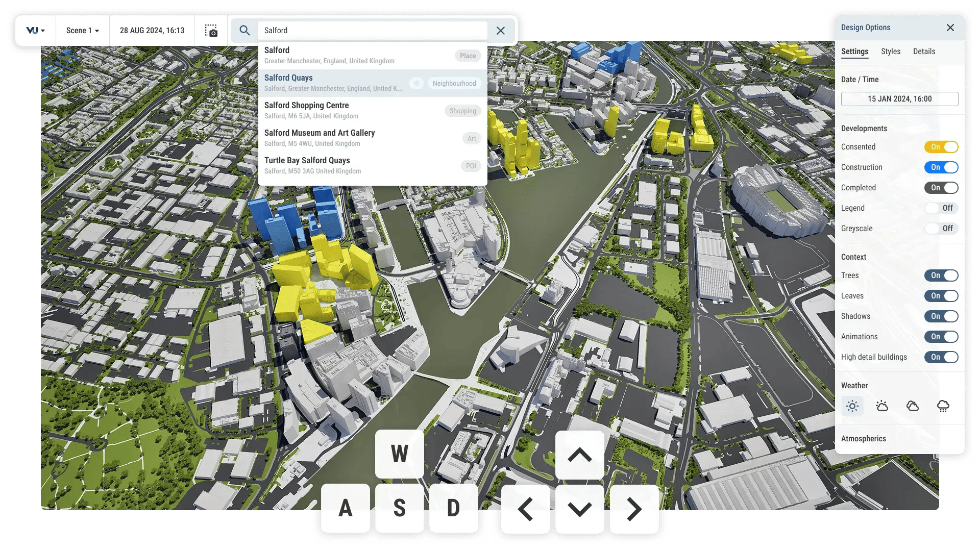Turn off the Animations switch
Image resolution: width=980 pixels, height=551 pixels.
(x=941, y=337)
